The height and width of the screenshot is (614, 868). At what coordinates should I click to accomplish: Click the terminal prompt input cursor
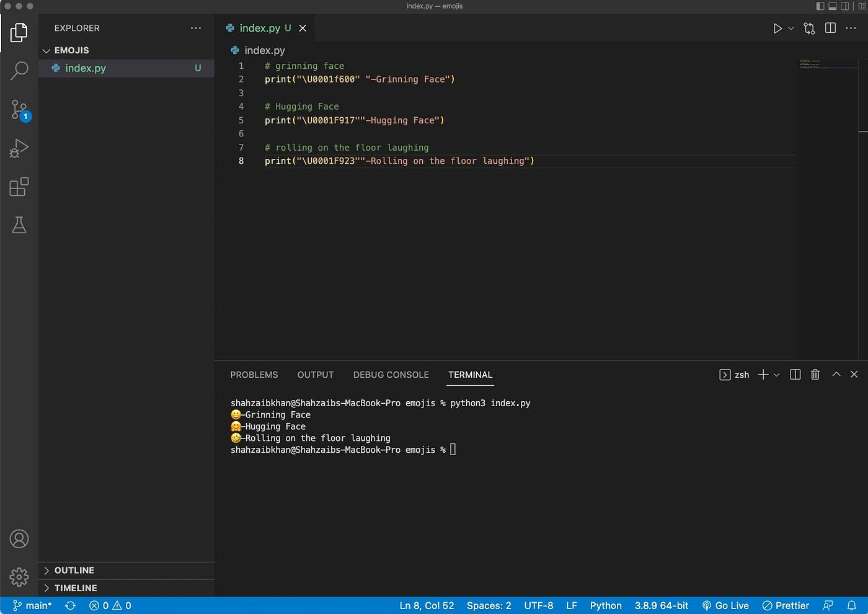pos(453,450)
